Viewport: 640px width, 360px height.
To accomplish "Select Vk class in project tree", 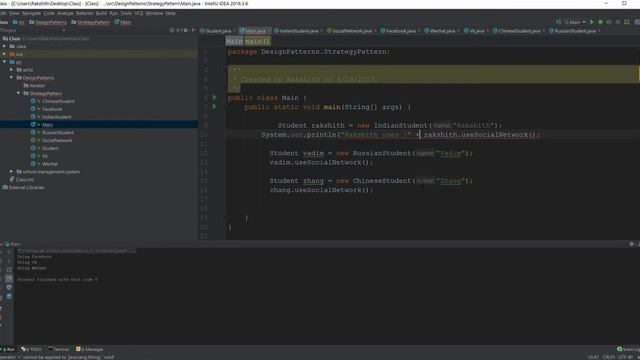I will (44, 156).
